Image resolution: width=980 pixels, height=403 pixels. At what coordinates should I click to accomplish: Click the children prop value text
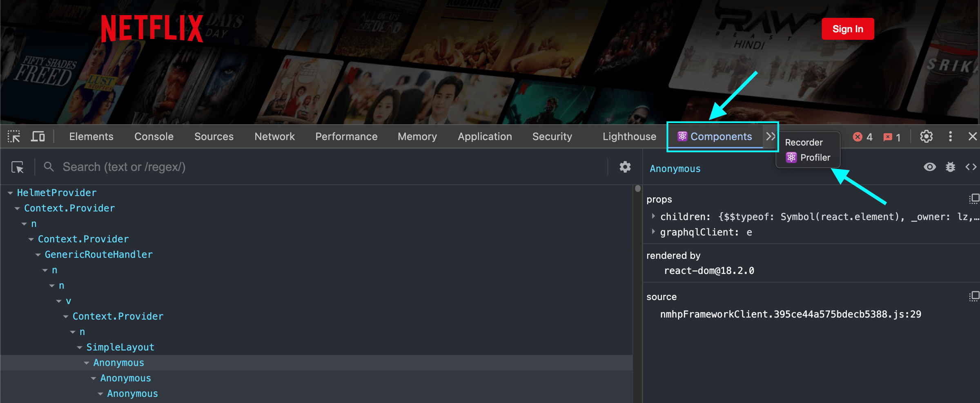point(849,217)
